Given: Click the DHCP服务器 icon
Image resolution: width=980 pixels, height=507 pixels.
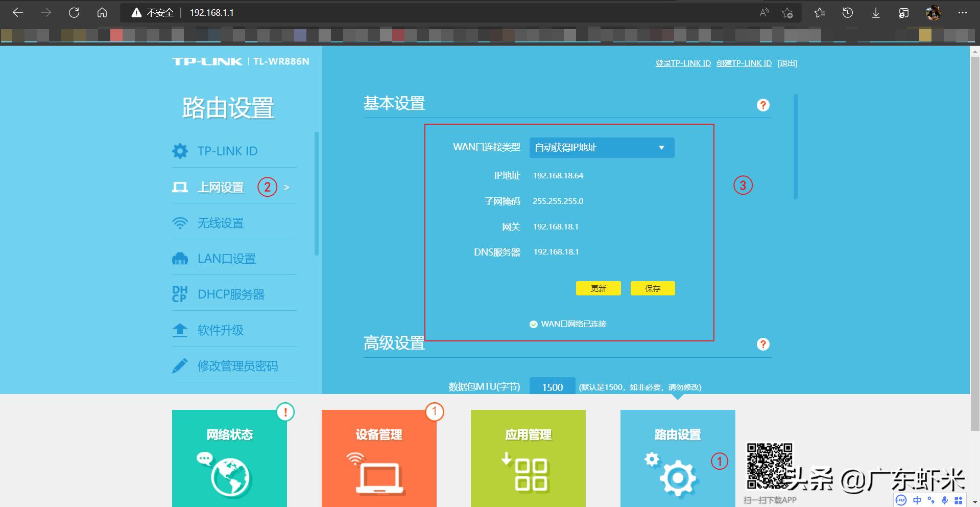Looking at the screenshot, I should 180,294.
